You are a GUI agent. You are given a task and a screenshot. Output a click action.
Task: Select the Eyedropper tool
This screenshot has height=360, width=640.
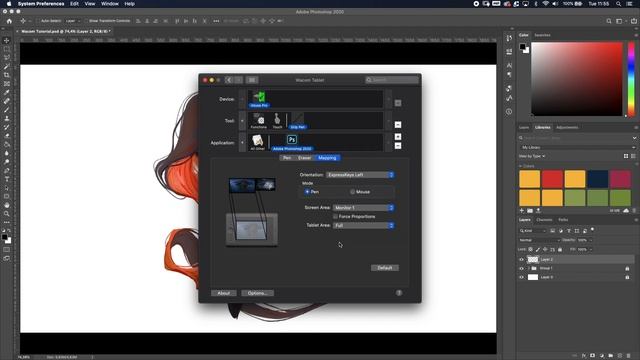tap(7, 92)
